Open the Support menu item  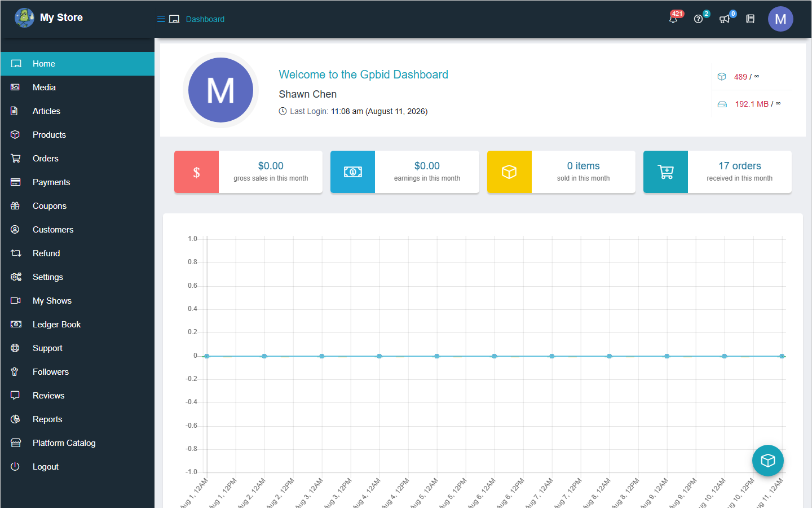(x=77, y=348)
